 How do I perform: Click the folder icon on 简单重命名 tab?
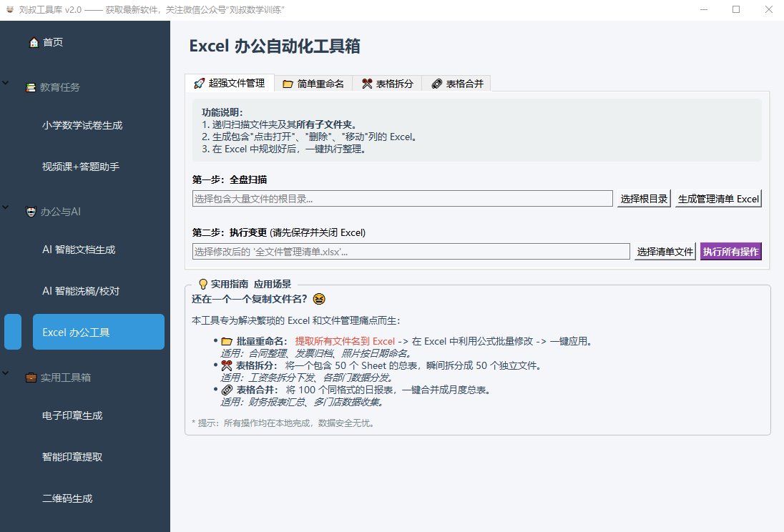click(289, 83)
